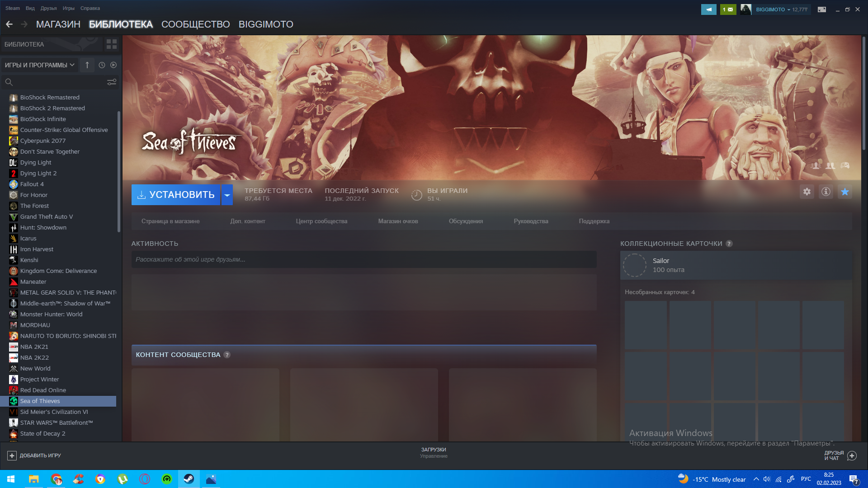The width and height of the screenshot is (868, 488).
Task: Open the Обсуждения link
Action: click(x=466, y=221)
